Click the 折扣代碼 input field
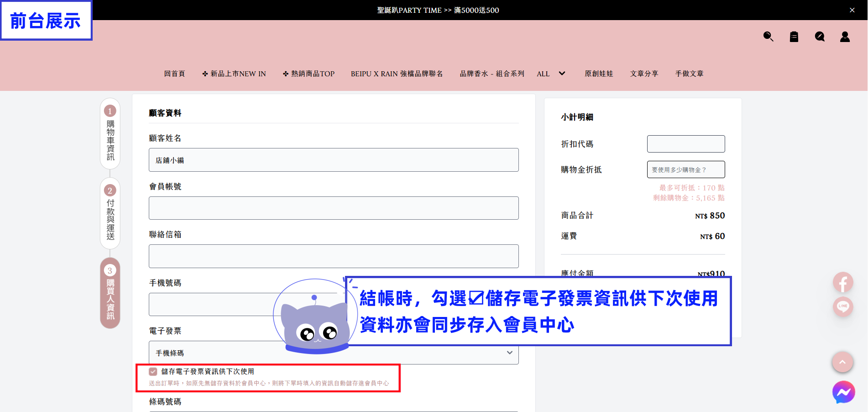 (x=686, y=144)
